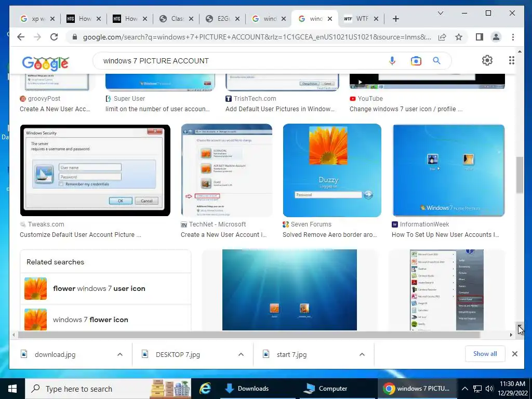The width and height of the screenshot is (532, 399).
Task: Open a new browser tab
Action: (395, 19)
